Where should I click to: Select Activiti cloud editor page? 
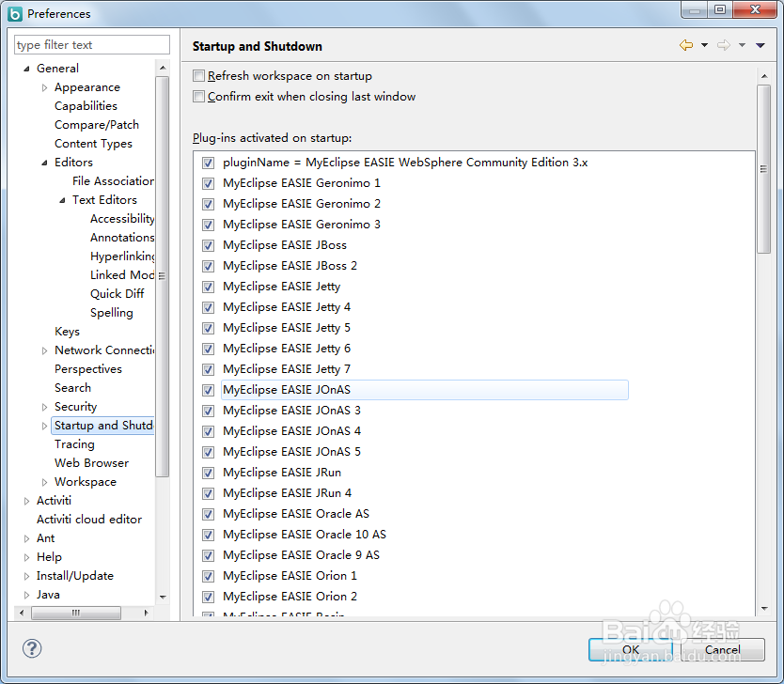tap(89, 520)
